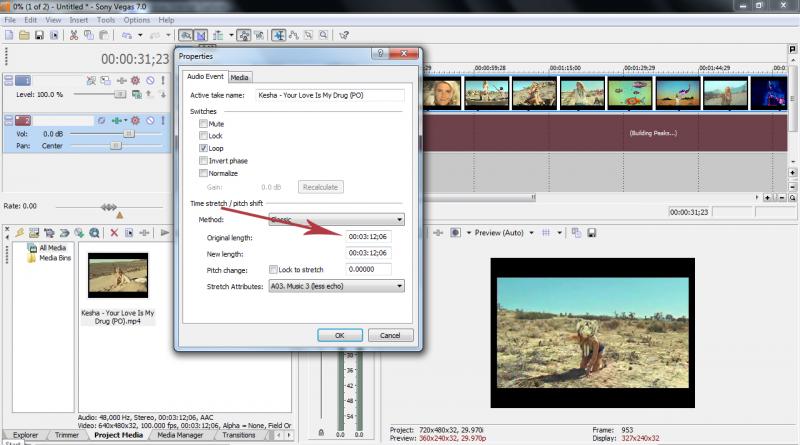Tick the Mute switch checkbox
The image size is (800, 445).
tap(203, 123)
